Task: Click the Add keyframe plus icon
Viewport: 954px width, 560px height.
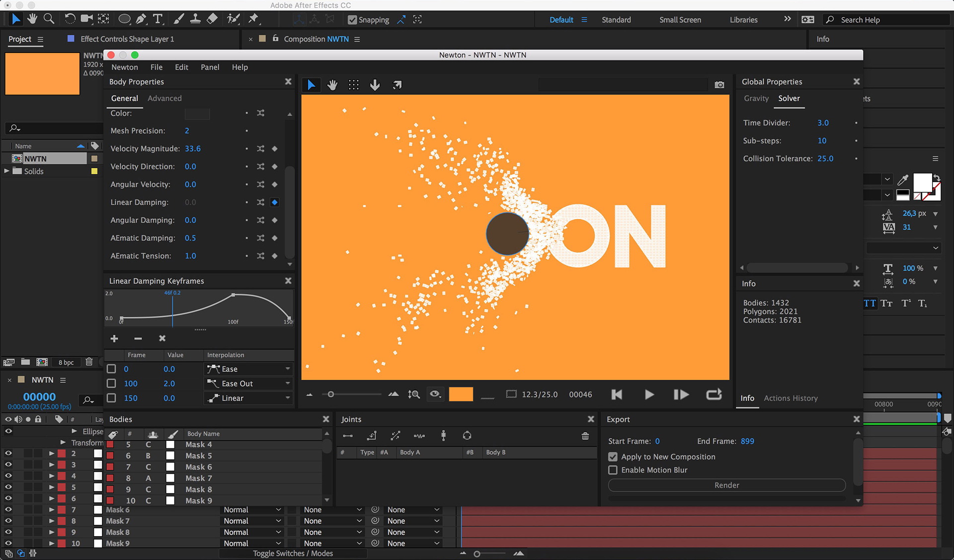Action: coord(113,338)
